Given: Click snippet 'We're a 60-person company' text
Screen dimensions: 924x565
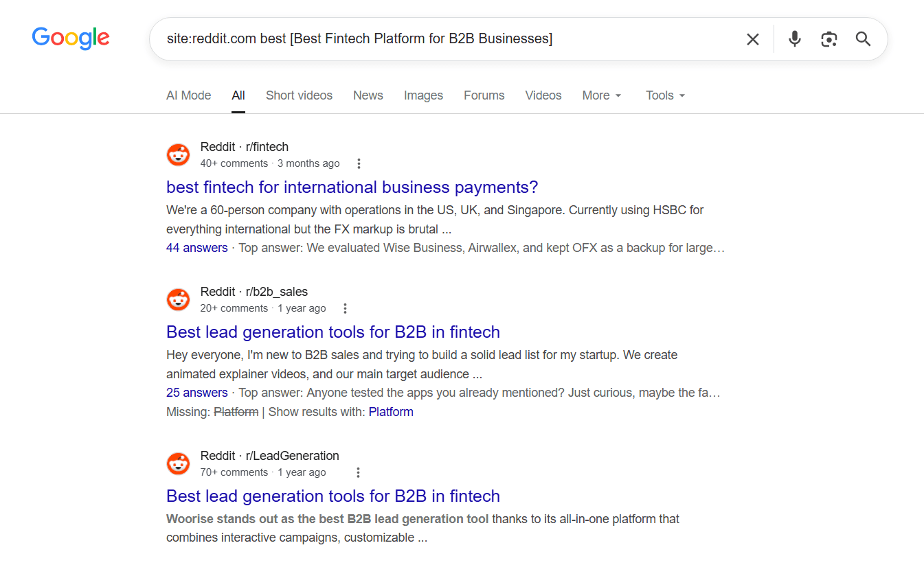Looking at the screenshot, I should 435,220.
